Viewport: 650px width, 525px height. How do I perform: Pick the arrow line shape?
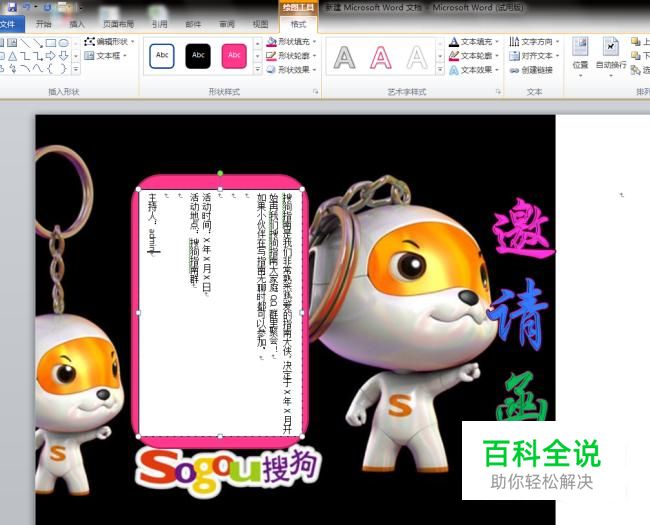pos(38,42)
